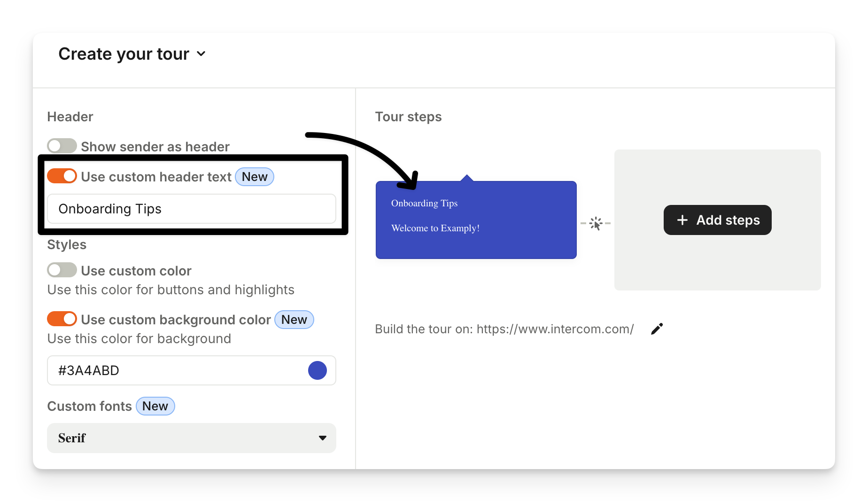868x502 pixels.
Task: Open the Serif font dropdown
Action: tap(191, 438)
